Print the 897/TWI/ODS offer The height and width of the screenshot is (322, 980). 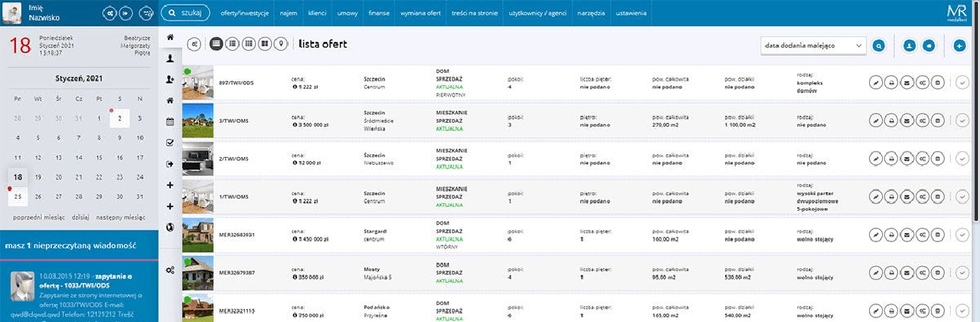893,83
